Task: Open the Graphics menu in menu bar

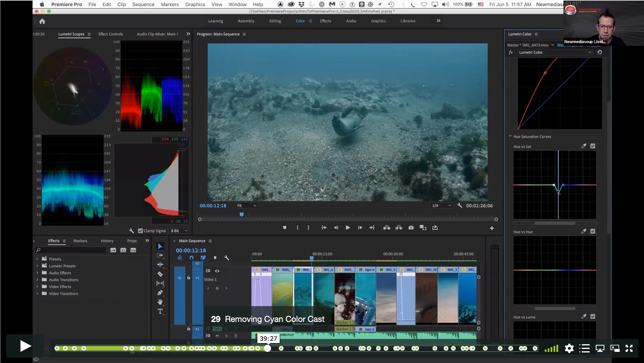Action: point(195,4)
